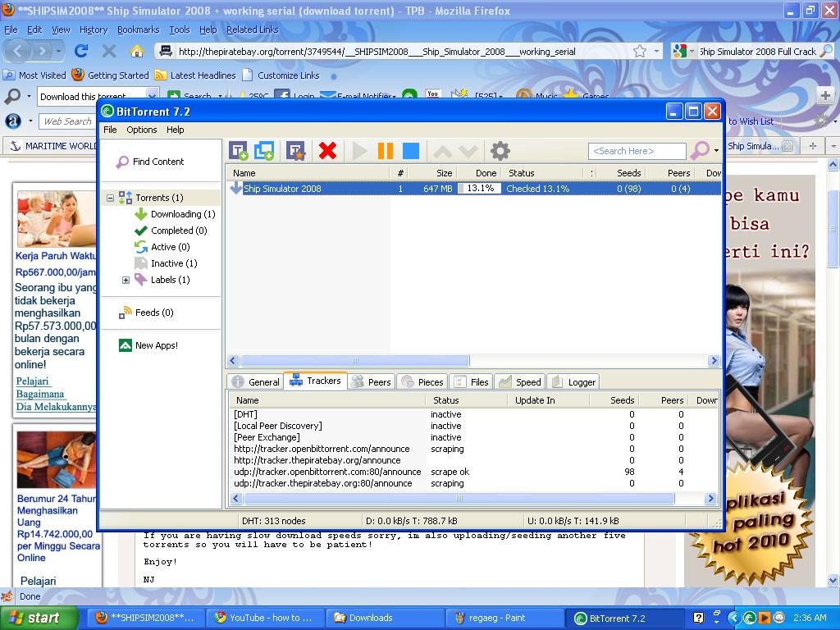The width and height of the screenshot is (840, 630).
Task: Pause the torrent with the orange icon
Action: 386,151
